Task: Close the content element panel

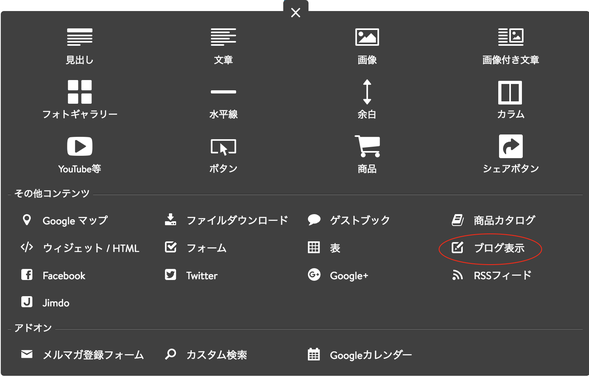Action: coord(296,13)
